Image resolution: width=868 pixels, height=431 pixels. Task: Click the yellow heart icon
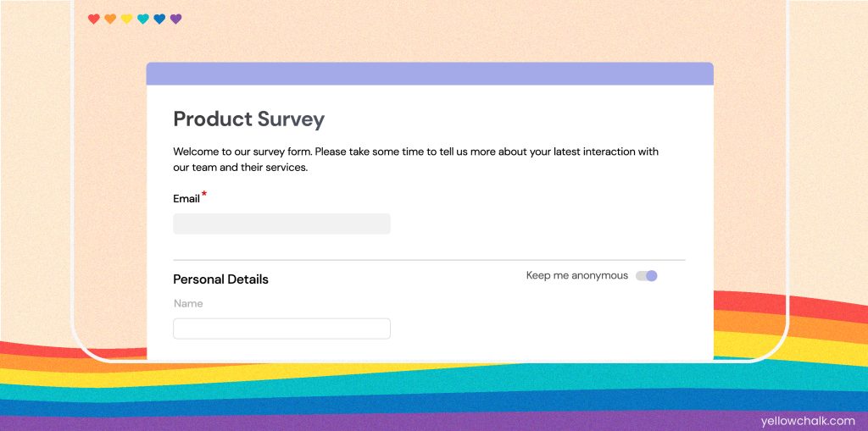127,19
